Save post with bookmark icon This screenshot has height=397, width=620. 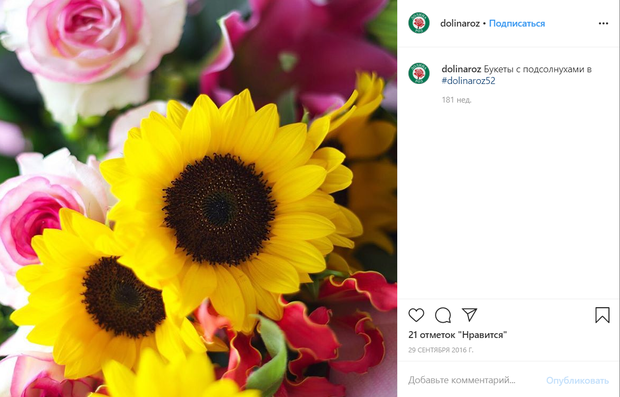[x=602, y=315]
